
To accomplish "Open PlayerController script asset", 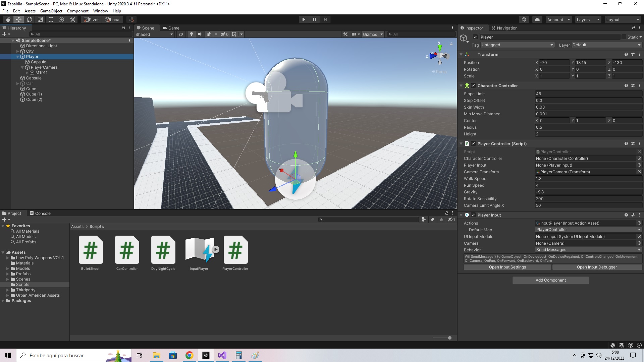I will pyautogui.click(x=235, y=250).
